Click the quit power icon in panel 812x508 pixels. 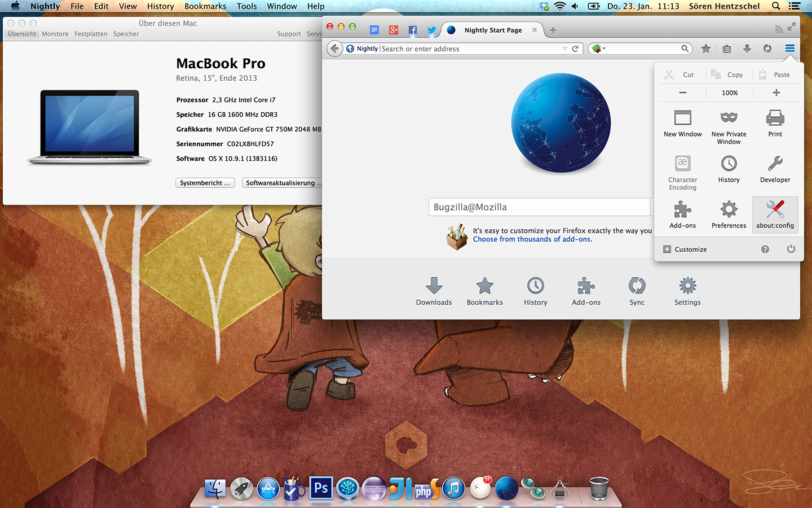pyautogui.click(x=791, y=249)
